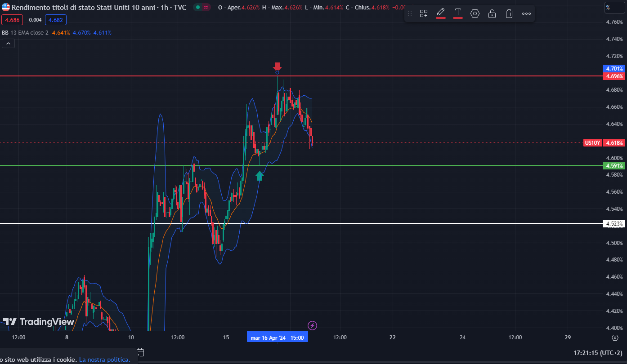Delete selected drawing with trash icon
Image resolution: width=627 pixels, height=364 pixels.
point(509,13)
